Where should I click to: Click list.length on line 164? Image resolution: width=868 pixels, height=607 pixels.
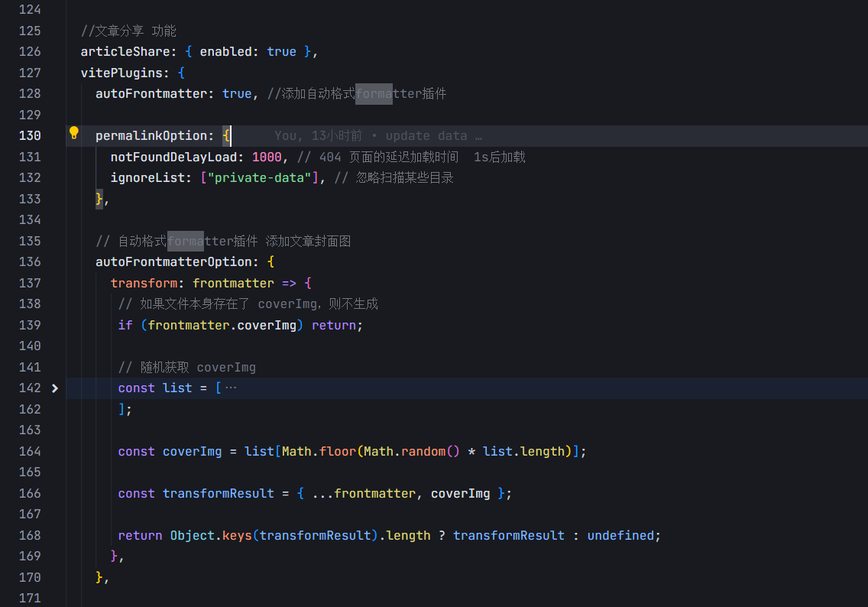[523, 451]
